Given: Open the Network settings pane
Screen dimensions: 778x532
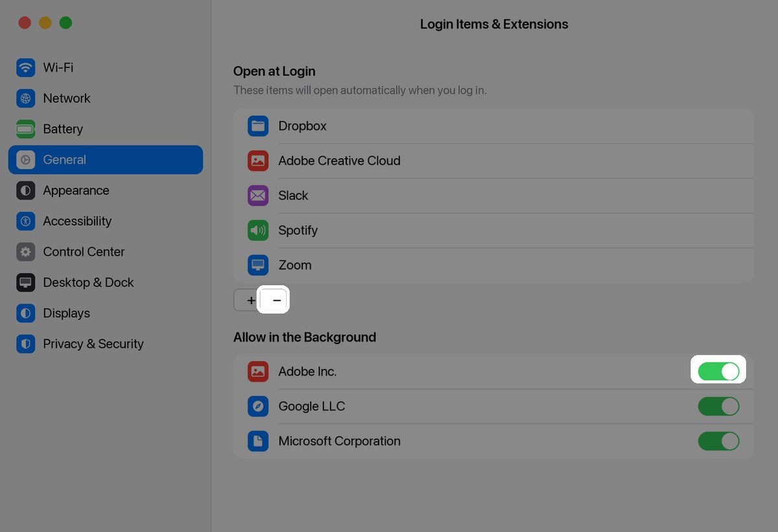Looking at the screenshot, I should pos(106,98).
